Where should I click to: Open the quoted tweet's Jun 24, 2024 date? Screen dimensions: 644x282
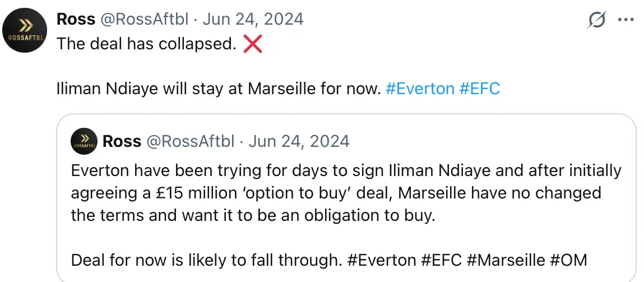point(299,141)
